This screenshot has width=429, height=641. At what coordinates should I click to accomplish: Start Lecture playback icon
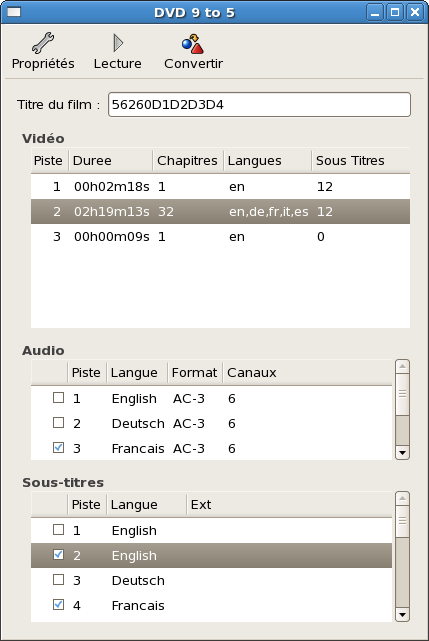point(118,43)
